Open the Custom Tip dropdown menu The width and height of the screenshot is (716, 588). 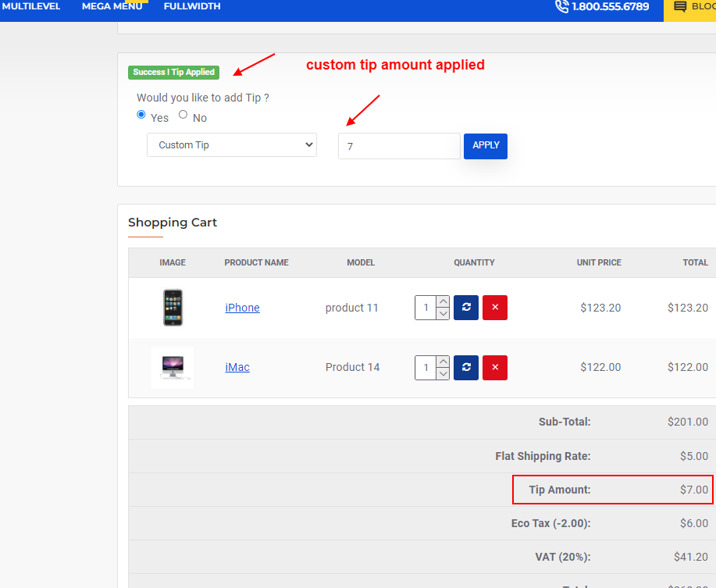[231, 144]
